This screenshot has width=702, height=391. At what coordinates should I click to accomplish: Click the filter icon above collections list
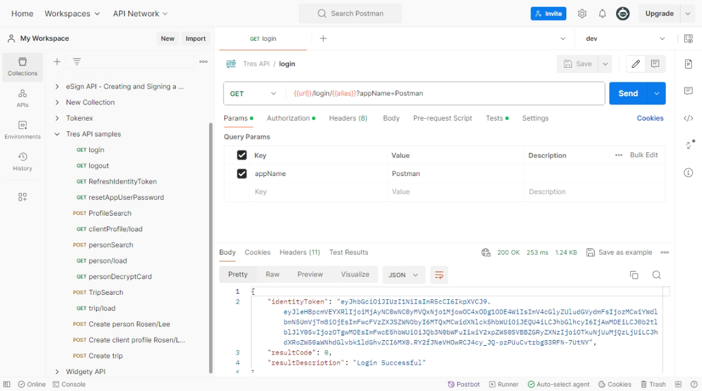pos(77,61)
